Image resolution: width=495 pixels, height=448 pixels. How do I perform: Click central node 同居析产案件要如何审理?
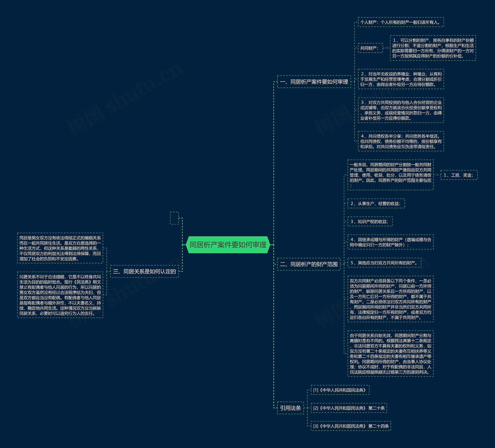[228, 245]
